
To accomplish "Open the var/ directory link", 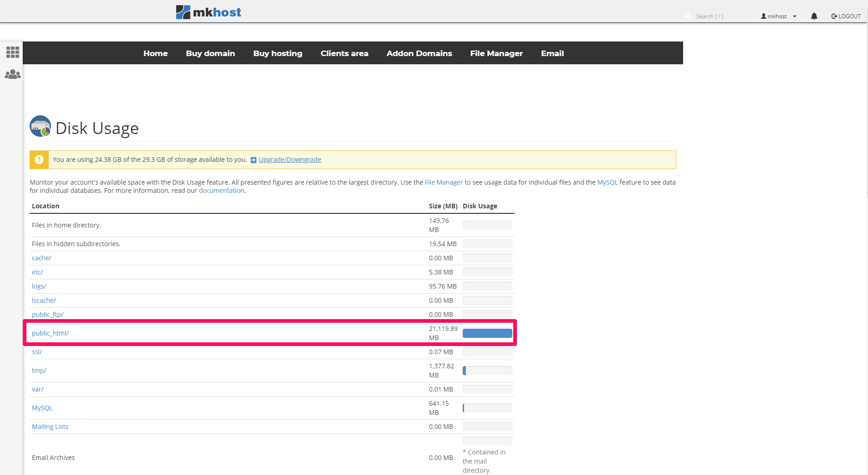I will (38, 389).
